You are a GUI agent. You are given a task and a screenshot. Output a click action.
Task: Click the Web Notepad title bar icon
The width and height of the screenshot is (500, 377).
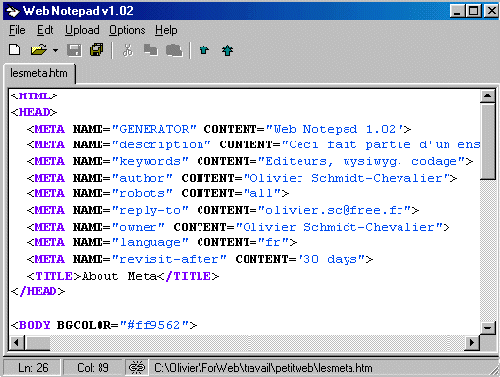pos(13,12)
